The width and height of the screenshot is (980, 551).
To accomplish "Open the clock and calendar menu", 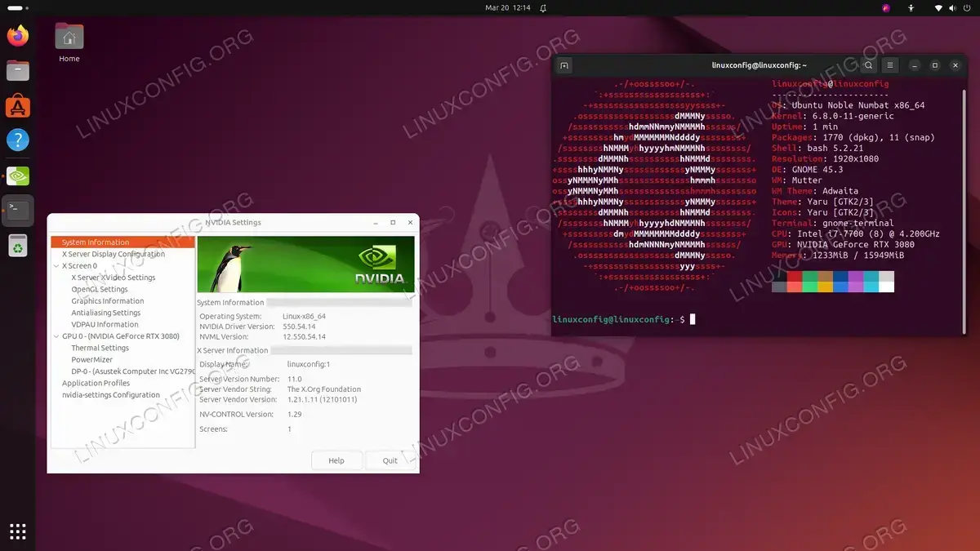I will pos(508,7).
